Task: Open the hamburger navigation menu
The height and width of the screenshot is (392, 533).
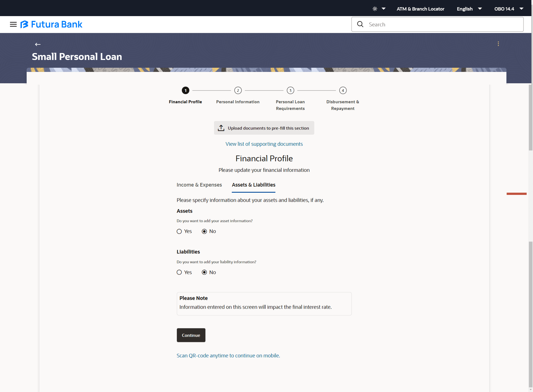Action: tap(13, 24)
